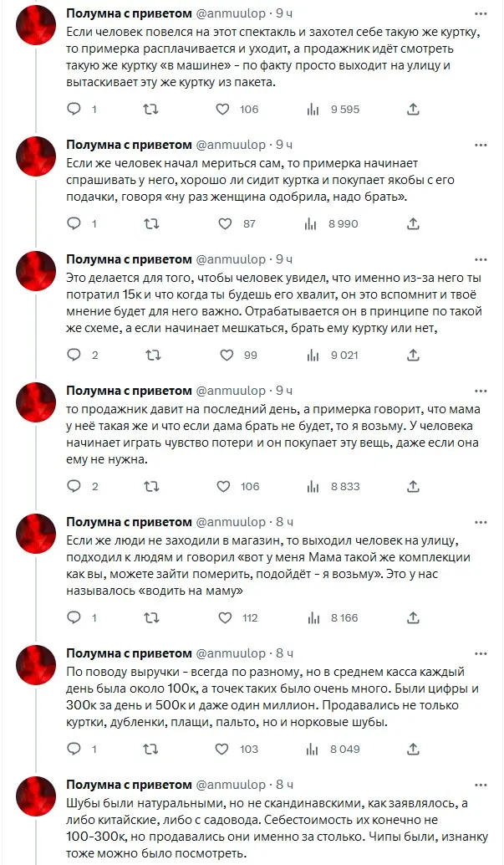Open three-dot menu on tweet with 8 833 views
The height and width of the screenshot is (865, 504).
[481, 390]
